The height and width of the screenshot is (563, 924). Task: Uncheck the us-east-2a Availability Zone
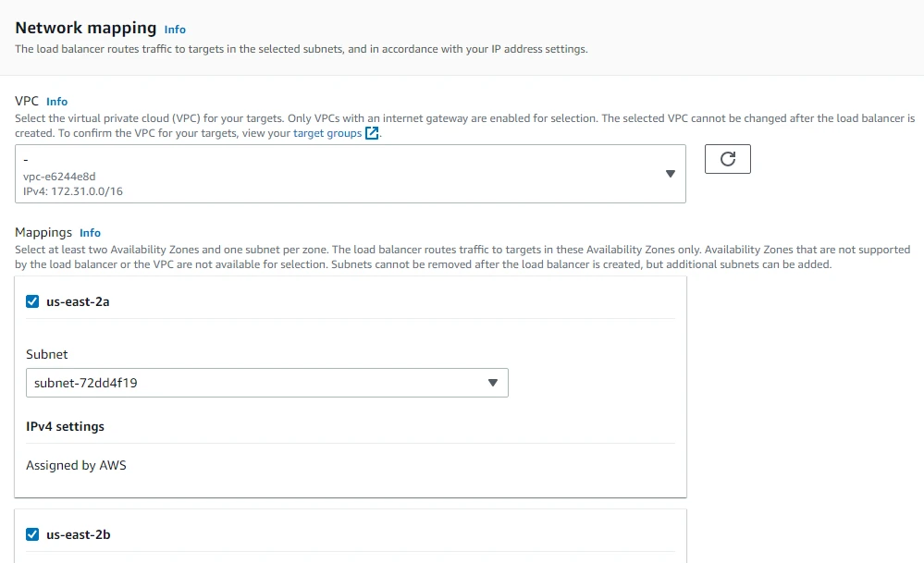[x=32, y=300]
